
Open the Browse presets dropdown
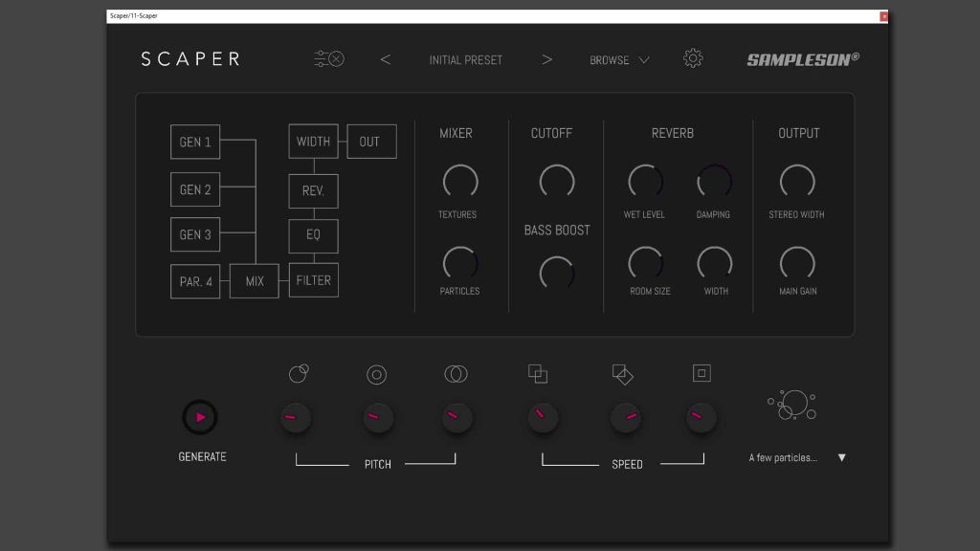(619, 60)
